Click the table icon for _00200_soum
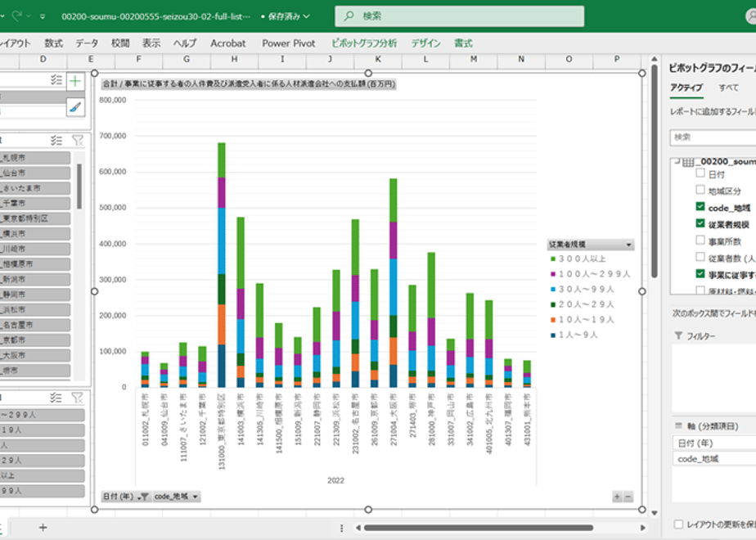Viewport: 756px width, 540px height. pos(688,163)
